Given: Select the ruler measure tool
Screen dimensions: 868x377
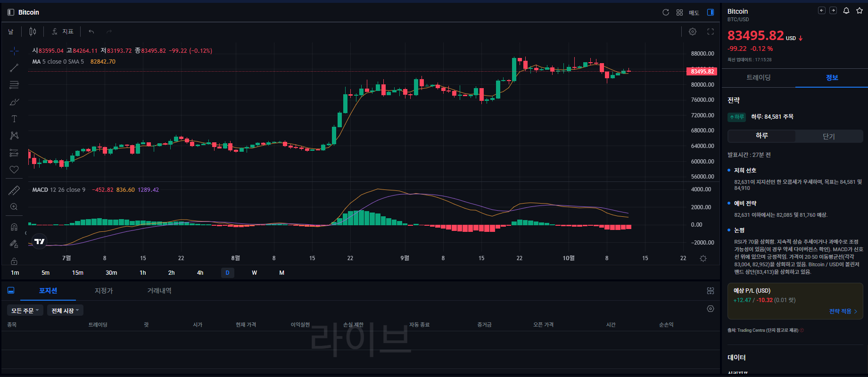Looking at the screenshot, I should (x=14, y=190).
